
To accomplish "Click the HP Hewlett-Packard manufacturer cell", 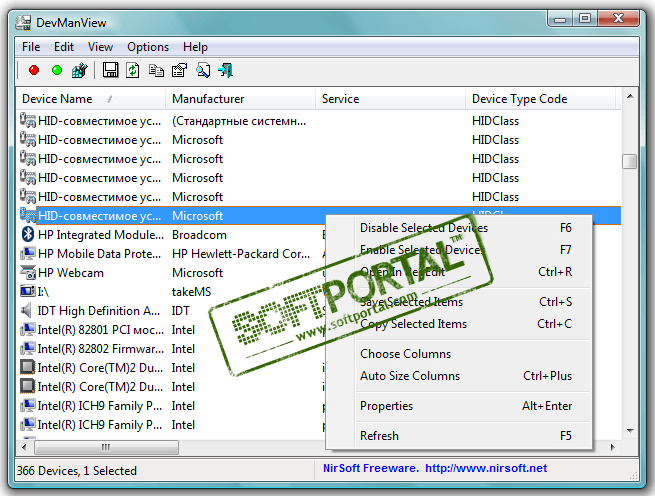I will [241, 254].
